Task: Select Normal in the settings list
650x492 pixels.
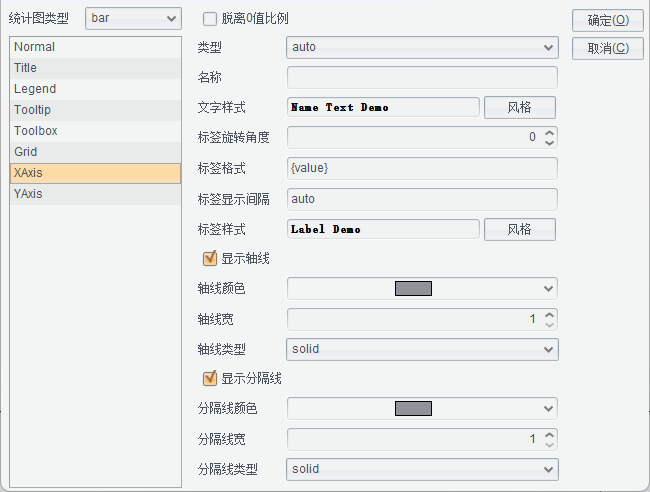Action: 94,47
